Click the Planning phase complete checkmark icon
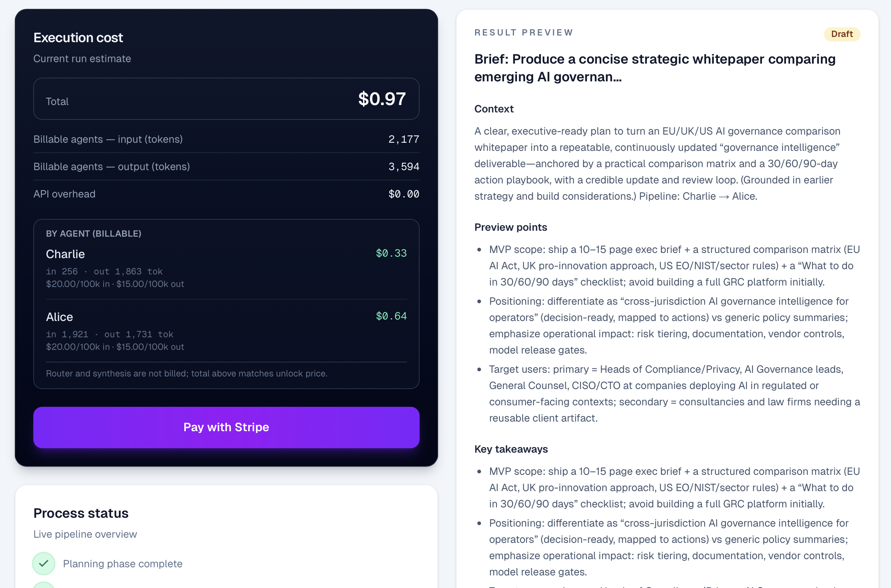 (x=44, y=563)
